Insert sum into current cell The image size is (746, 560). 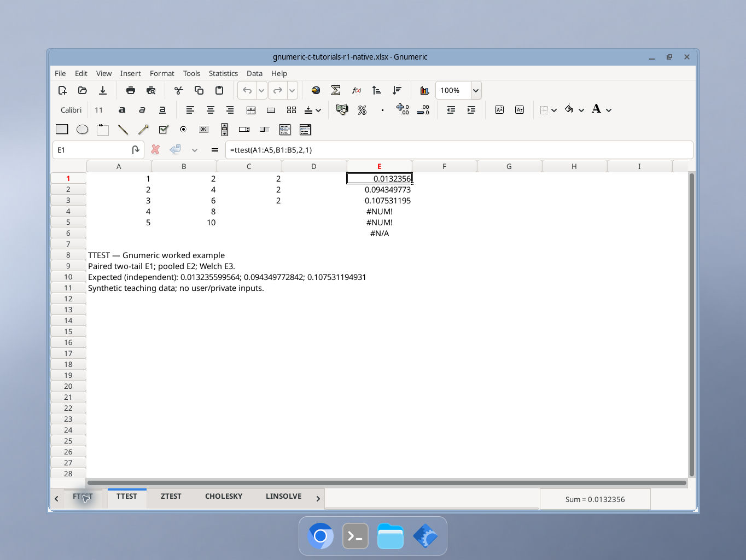pos(336,90)
